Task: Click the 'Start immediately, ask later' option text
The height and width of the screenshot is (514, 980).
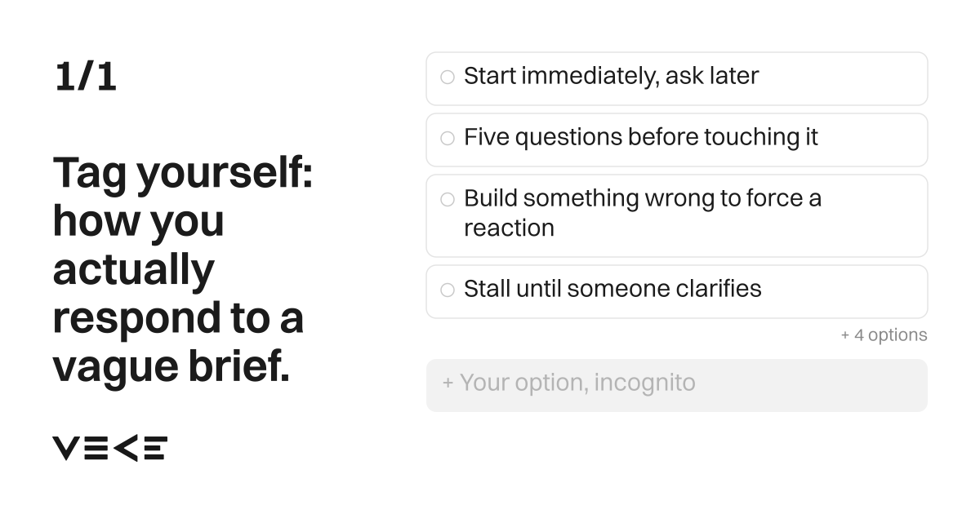Action: (611, 76)
